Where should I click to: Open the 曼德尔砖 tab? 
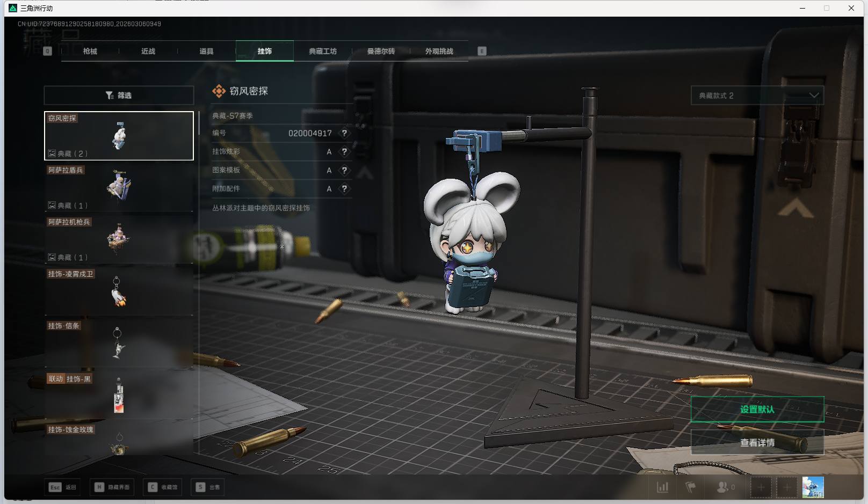[381, 52]
